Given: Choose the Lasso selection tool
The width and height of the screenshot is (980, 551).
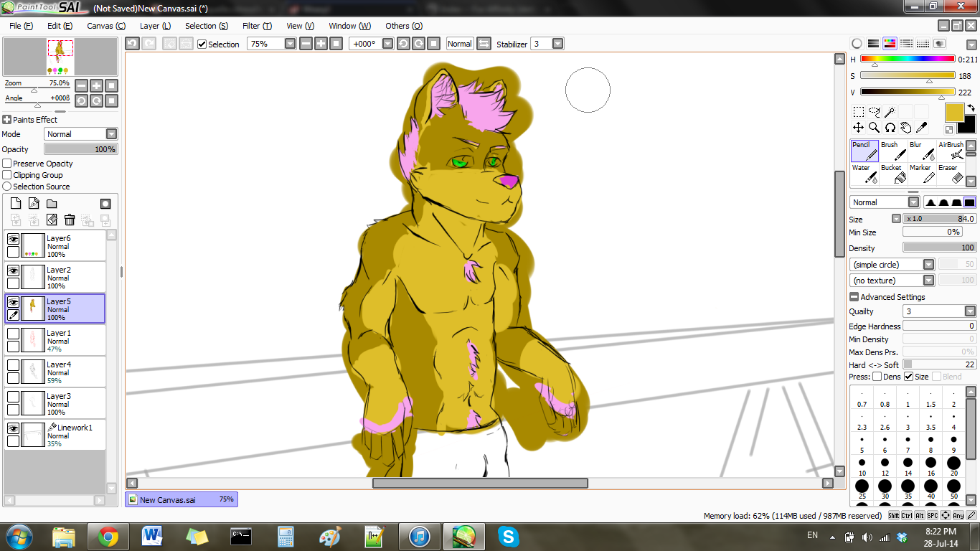Looking at the screenshot, I should click(x=874, y=112).
